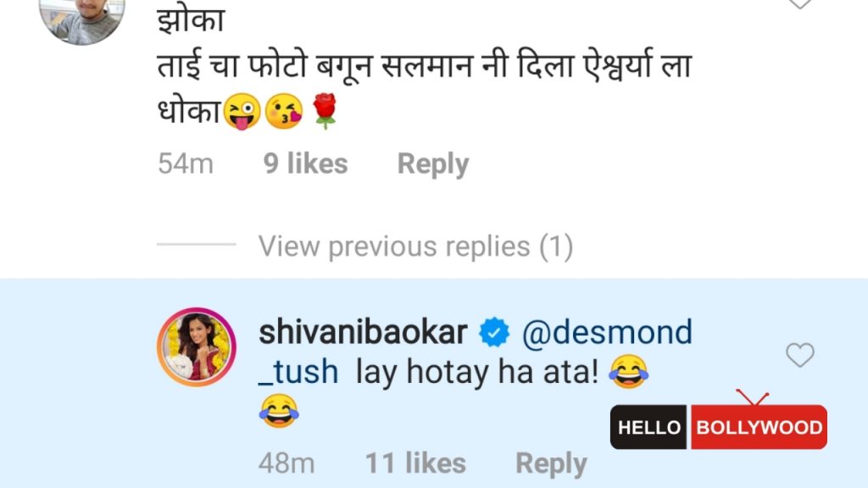
Task: Tap the heart beside the top Marathi comment
Action: click(x=800, y=3)
